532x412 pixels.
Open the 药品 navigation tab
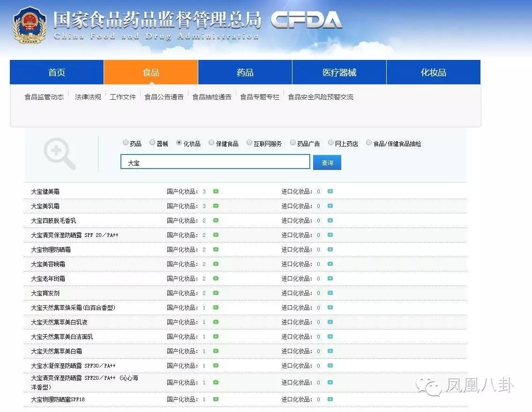pos(245,72)
